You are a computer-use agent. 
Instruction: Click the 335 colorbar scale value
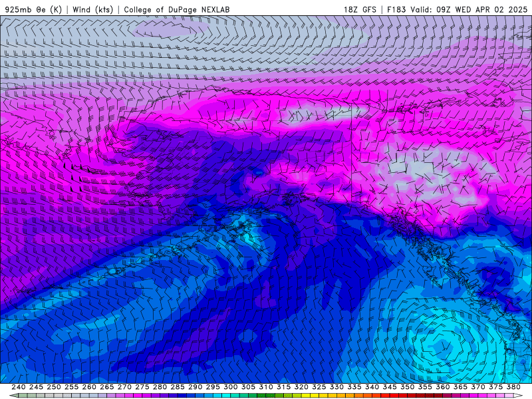tap(354, 387)
